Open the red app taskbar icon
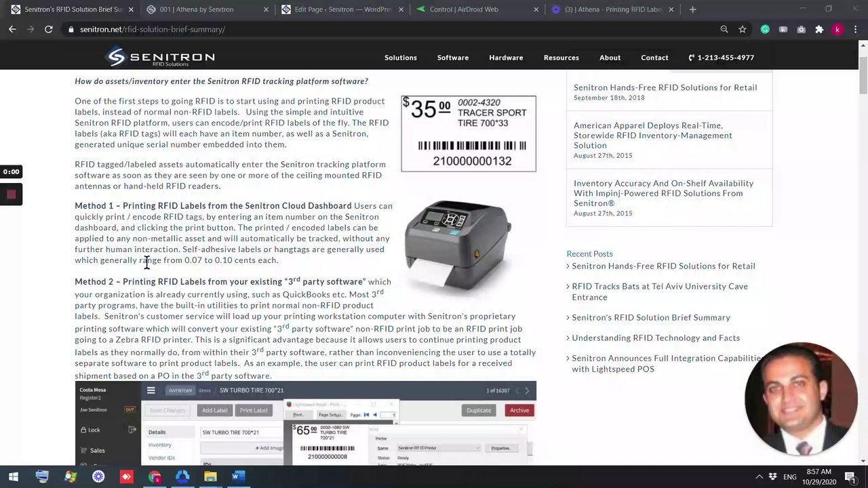Screen dimensions: 868x488 (126, 476)
